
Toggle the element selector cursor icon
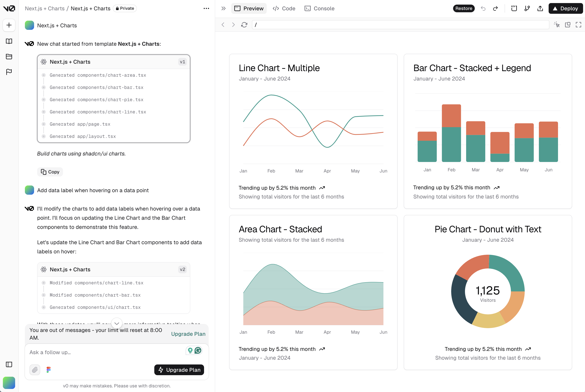(557, 25)
